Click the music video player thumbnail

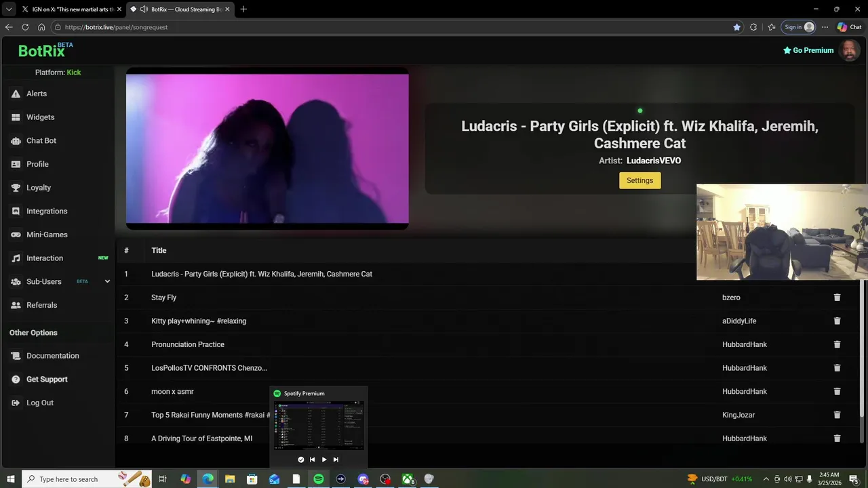[x=267, y=148]
